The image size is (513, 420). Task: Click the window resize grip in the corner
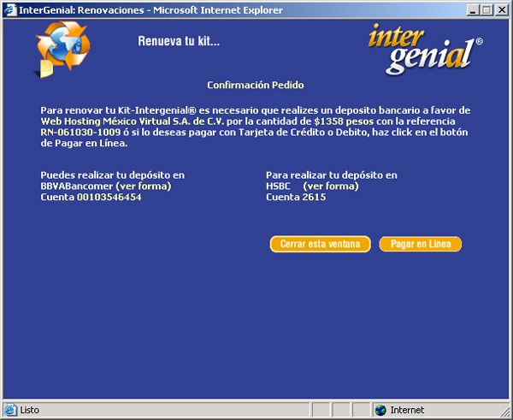505,412
